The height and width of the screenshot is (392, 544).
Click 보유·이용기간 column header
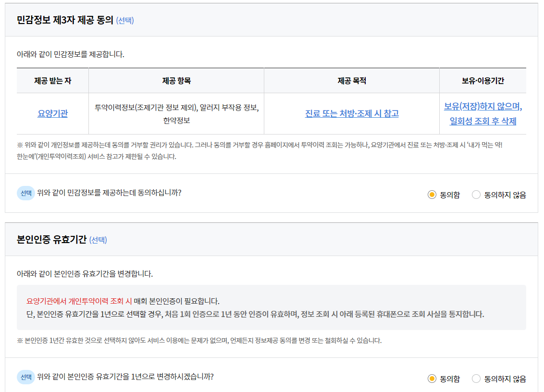(x=483, y=81)
